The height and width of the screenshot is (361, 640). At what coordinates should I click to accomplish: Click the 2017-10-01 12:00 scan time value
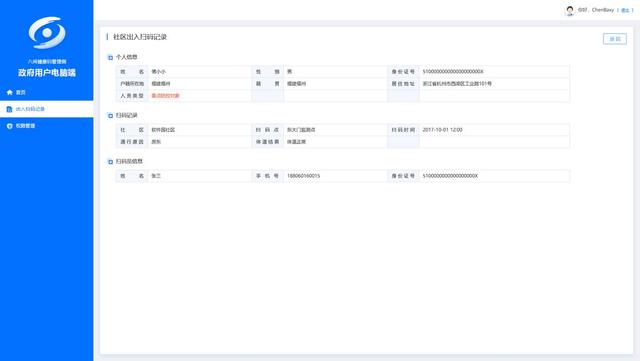pyautogui.click(x=442, y=129)
